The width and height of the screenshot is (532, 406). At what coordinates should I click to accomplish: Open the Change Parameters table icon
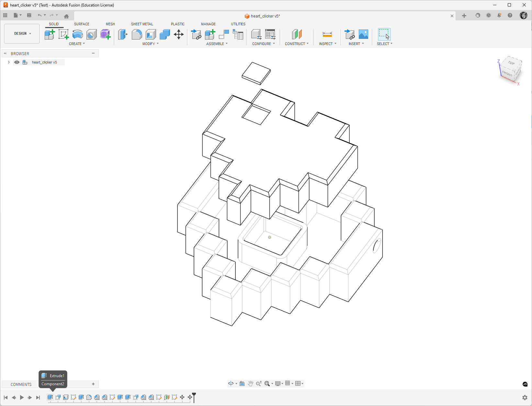[270, 34]
